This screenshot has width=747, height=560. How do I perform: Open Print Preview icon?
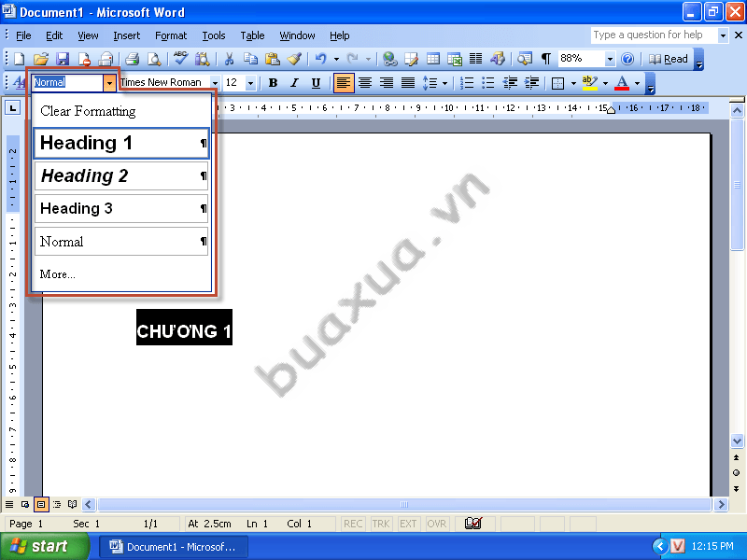click(154, 59)
